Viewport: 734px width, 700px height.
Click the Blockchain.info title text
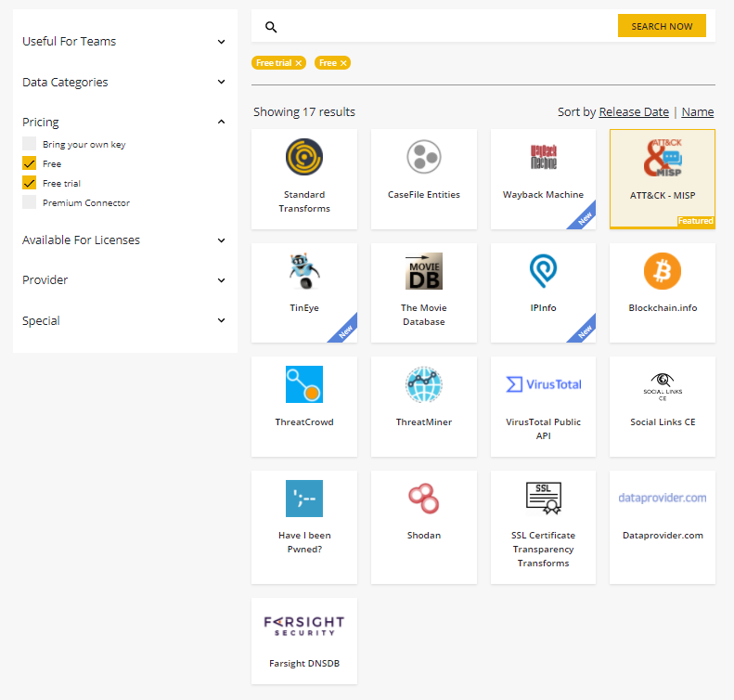663,307
